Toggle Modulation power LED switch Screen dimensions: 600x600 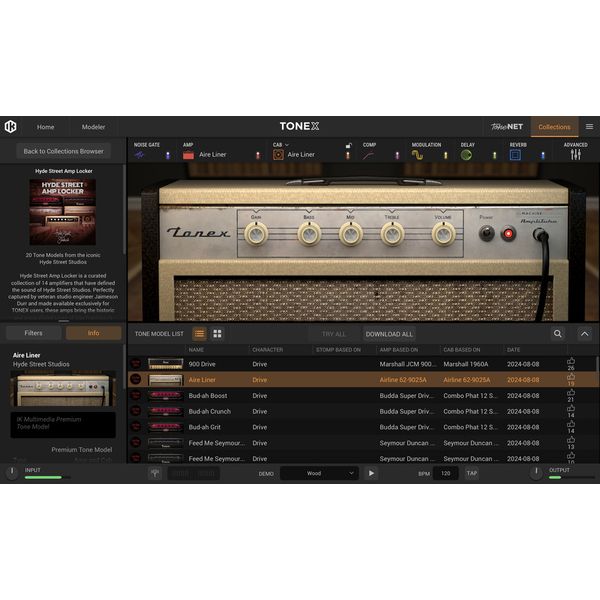click(446, 155)
